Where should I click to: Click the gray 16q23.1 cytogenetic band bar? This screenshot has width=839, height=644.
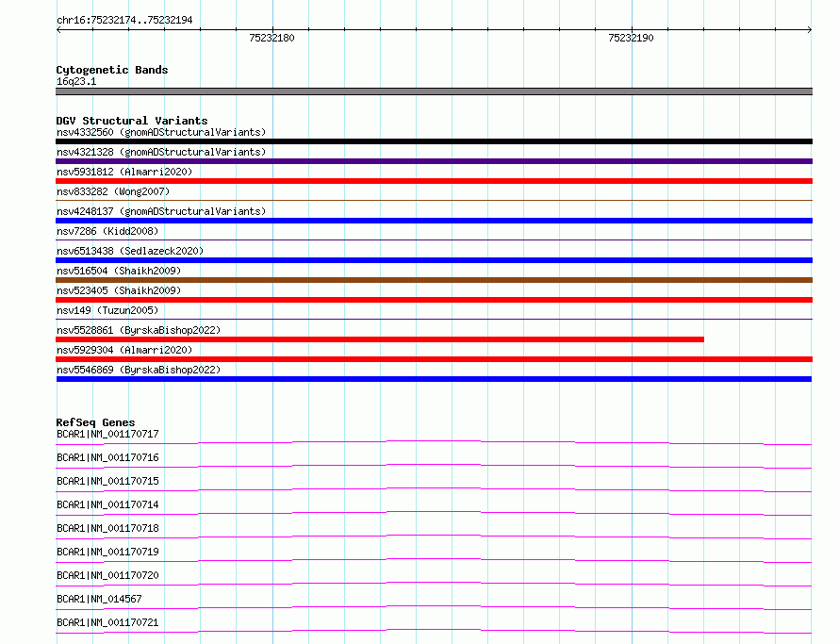point(434,91)
